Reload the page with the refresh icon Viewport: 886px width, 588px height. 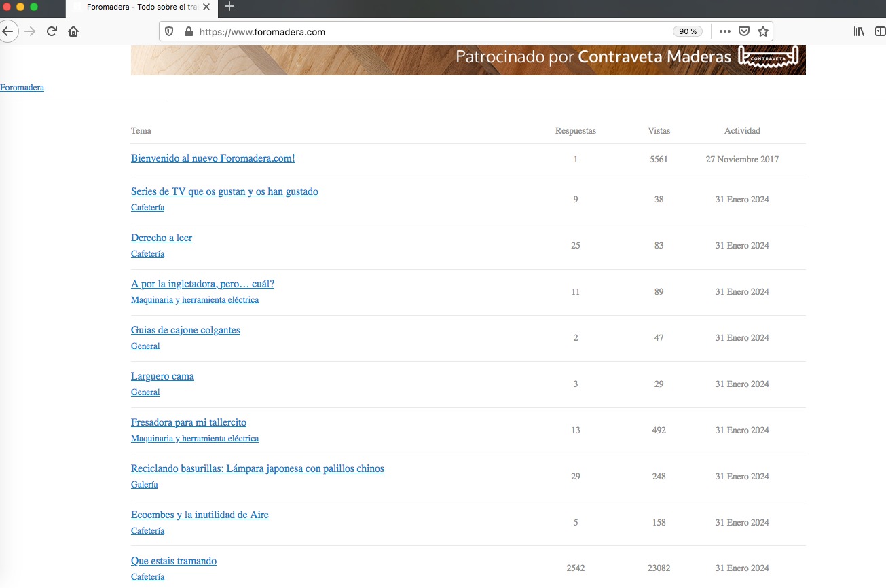tap(52, 31)
